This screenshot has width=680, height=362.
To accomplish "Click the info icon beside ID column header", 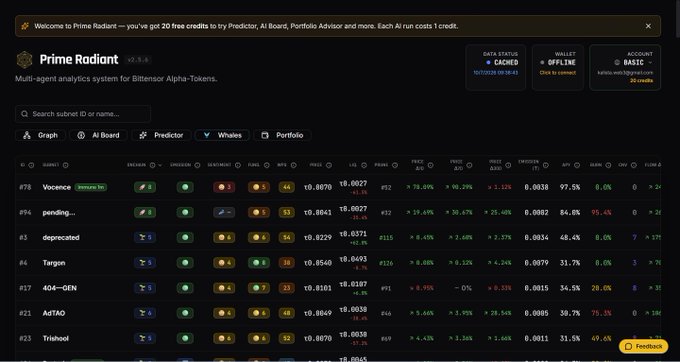I will pyautogui.click(x=31, y=165).
